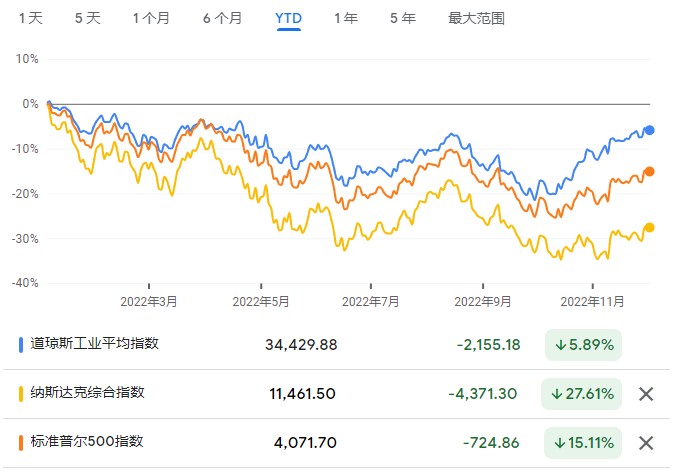Click the -2,155.18 change value
The height and width of the screenshot is (474, 674).
click(x=488, y=345)
